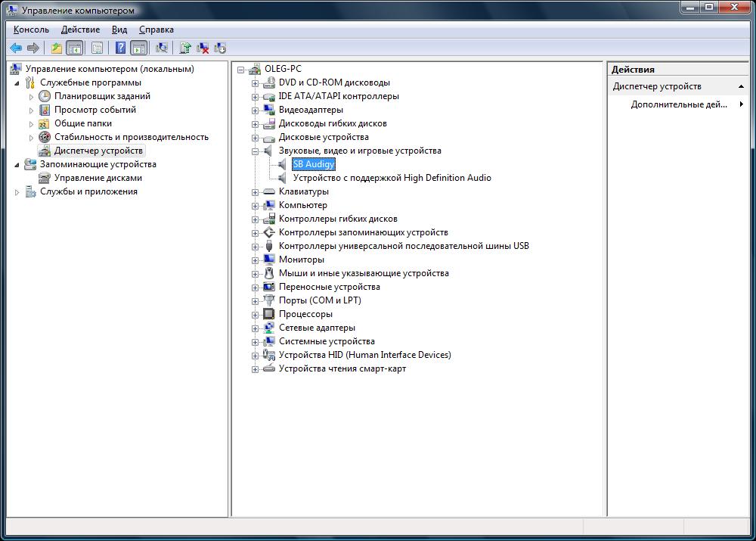
Task: Collapse the Звуковые, видео и игровые устройства node
Action: click(256, 151)
